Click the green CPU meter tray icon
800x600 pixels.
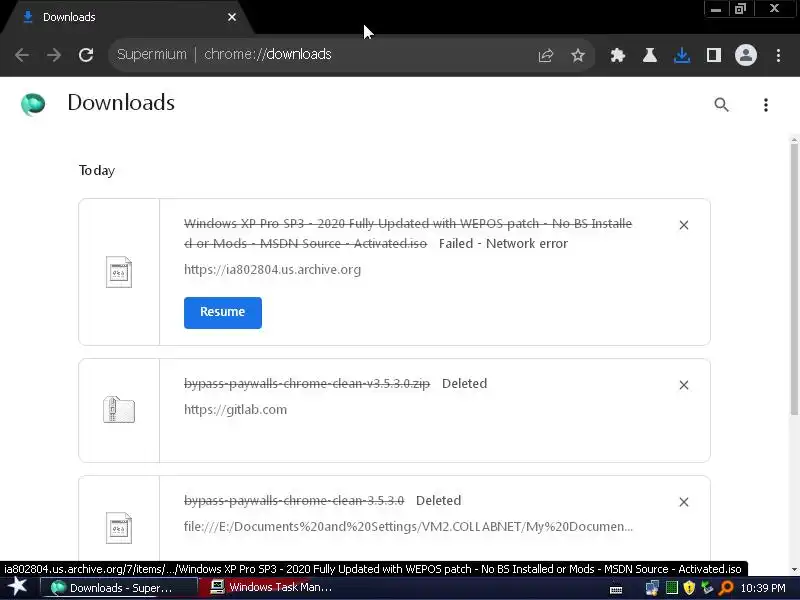[x=672, y=588]
